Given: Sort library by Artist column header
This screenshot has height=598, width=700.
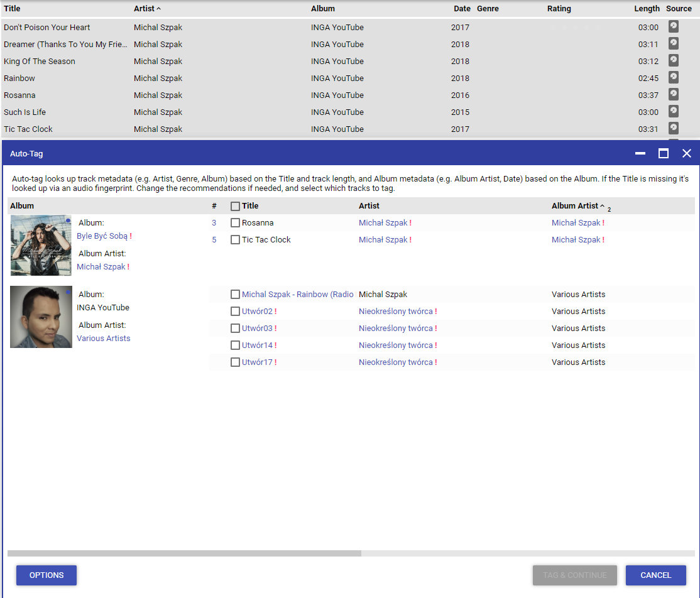Looking at the screenshot, I should coord(144,9).
